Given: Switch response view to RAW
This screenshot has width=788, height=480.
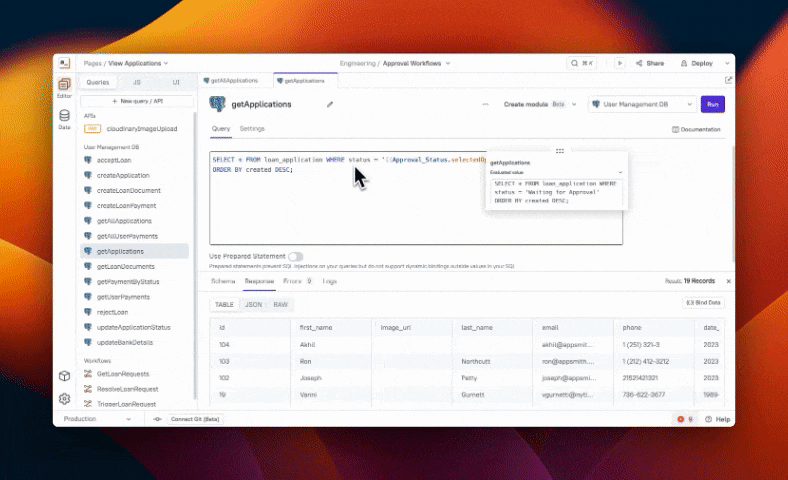Looking at the screenshot, I should pyautogui.click(x=281, y=304).
